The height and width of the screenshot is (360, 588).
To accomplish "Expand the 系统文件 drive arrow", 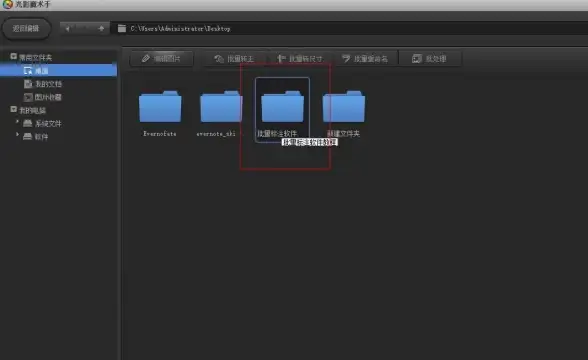I will tap(17, 122).
